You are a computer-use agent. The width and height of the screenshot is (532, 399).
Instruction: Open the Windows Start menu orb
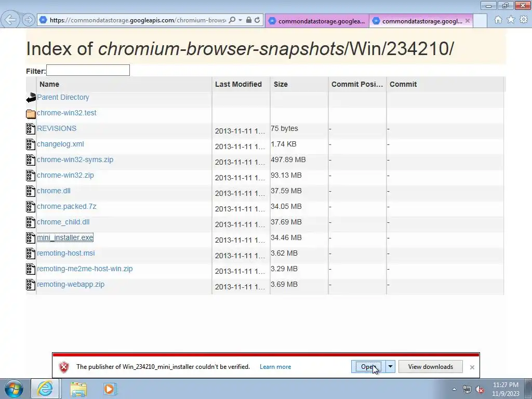(14, 389)
